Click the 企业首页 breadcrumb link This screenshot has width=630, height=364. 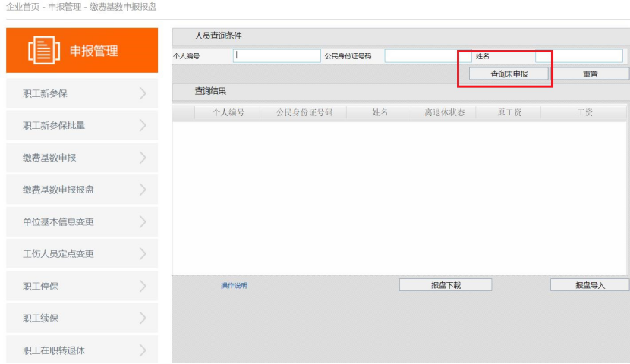[x=22, y=7]
